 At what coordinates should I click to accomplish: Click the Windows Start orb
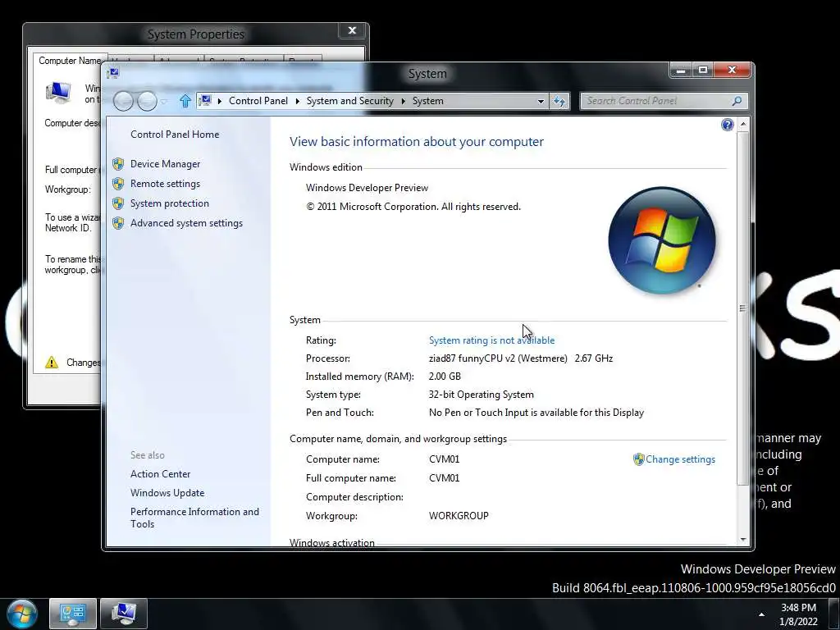pyautogui.click(x=22, y=614)
